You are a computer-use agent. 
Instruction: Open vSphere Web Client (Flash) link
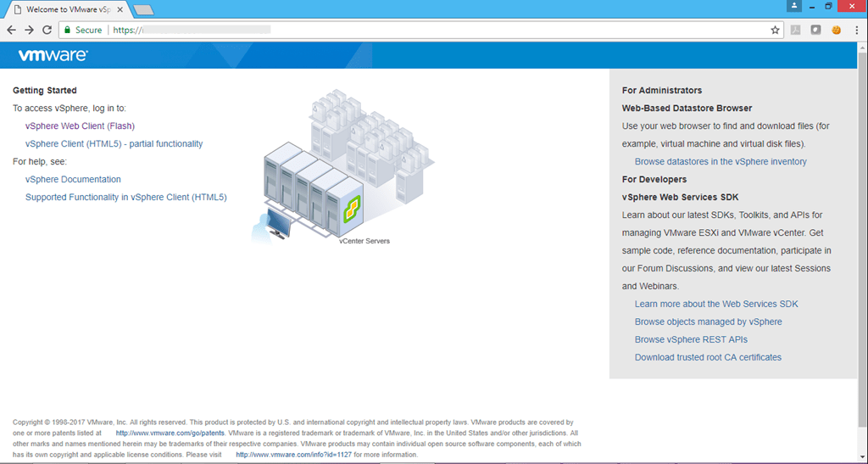80,126
